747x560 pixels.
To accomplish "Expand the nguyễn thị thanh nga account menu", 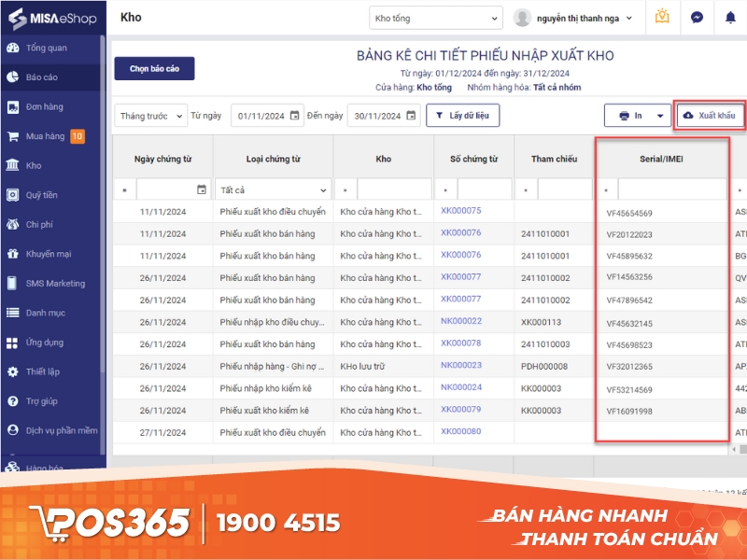I will 628,18.
